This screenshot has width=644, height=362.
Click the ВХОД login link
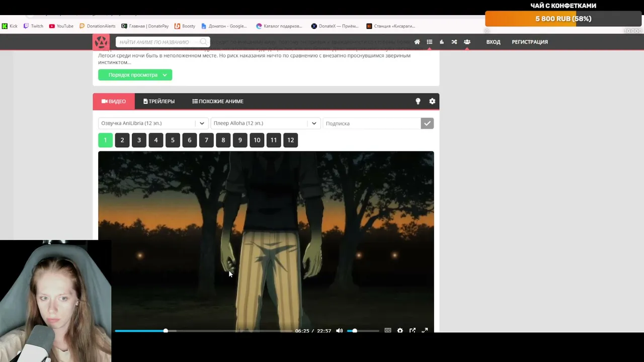click(493, 42)
